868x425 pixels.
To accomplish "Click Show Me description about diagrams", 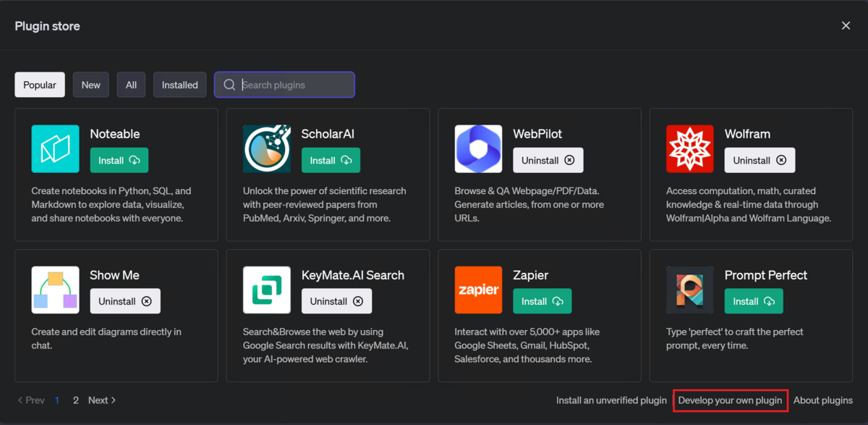I will coord(106,339).
